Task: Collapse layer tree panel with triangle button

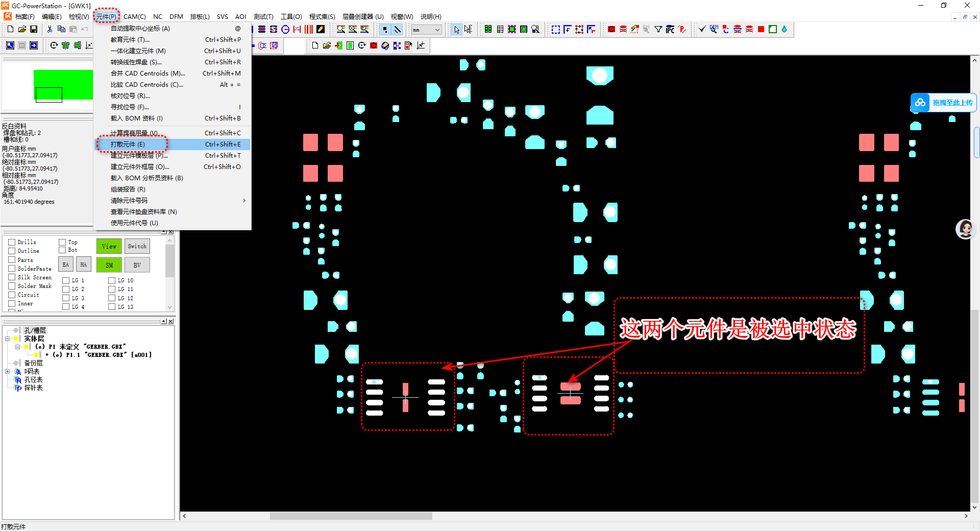Action: tap(163, 321)
